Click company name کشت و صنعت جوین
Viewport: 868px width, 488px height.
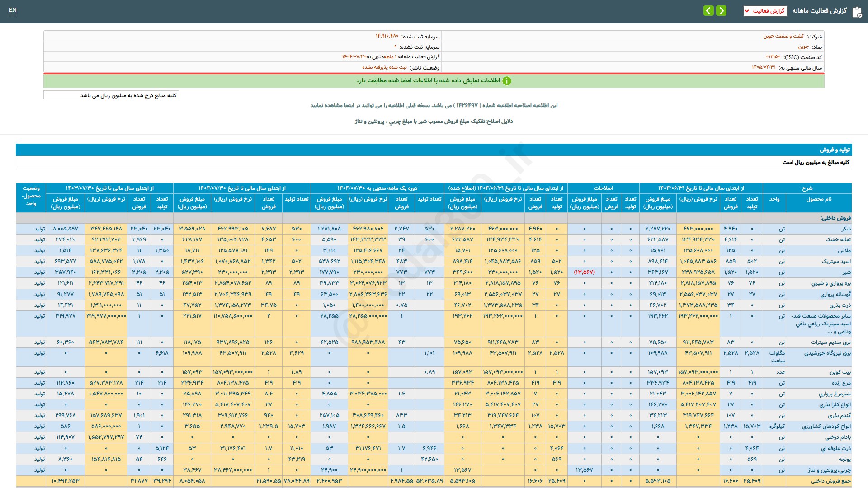(783, 36)
